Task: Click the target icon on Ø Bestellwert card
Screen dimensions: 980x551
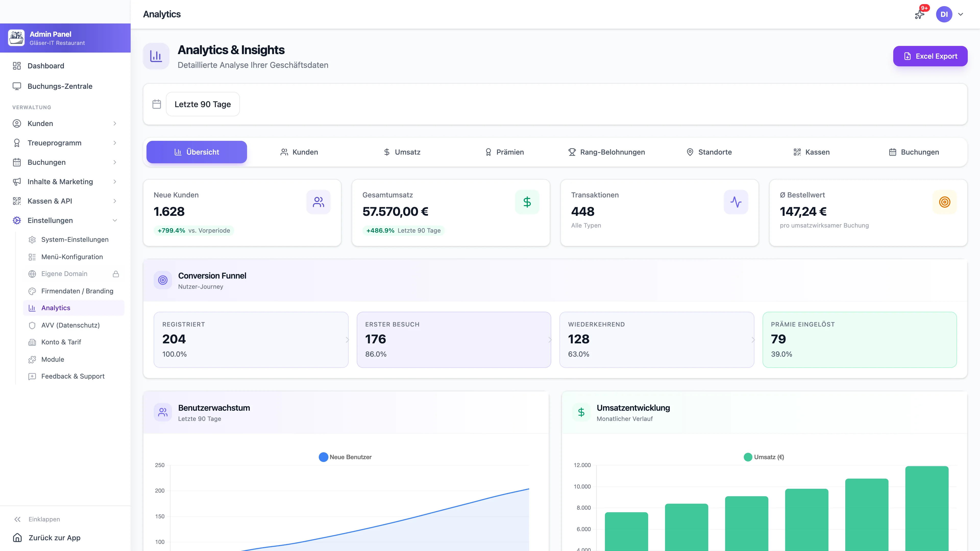Action: point(945,202)
